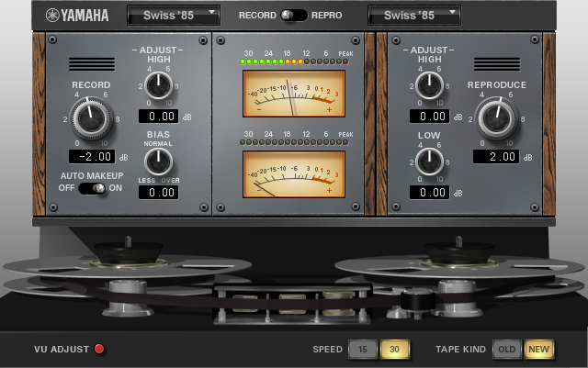The height and width of the screenshot is (368, 588).
Task: Select the reproduce ADJUST HIGH 0.00 dB field
Action: (429, 117)
